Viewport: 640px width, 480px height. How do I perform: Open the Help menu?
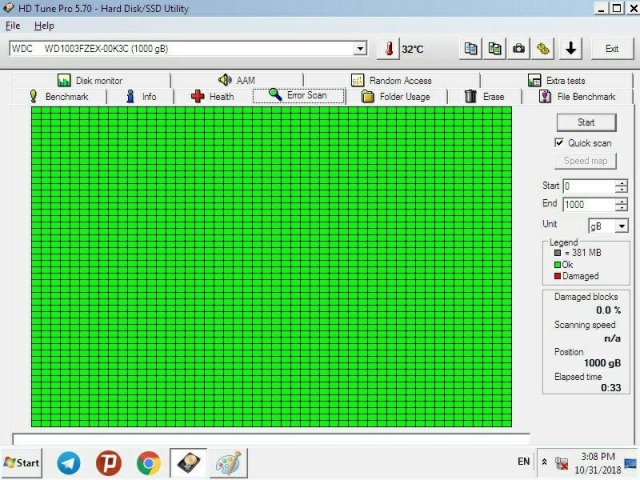coord(44,25)
